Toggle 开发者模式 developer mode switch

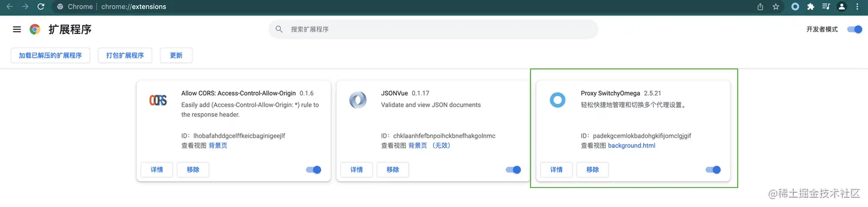point(855,29)
